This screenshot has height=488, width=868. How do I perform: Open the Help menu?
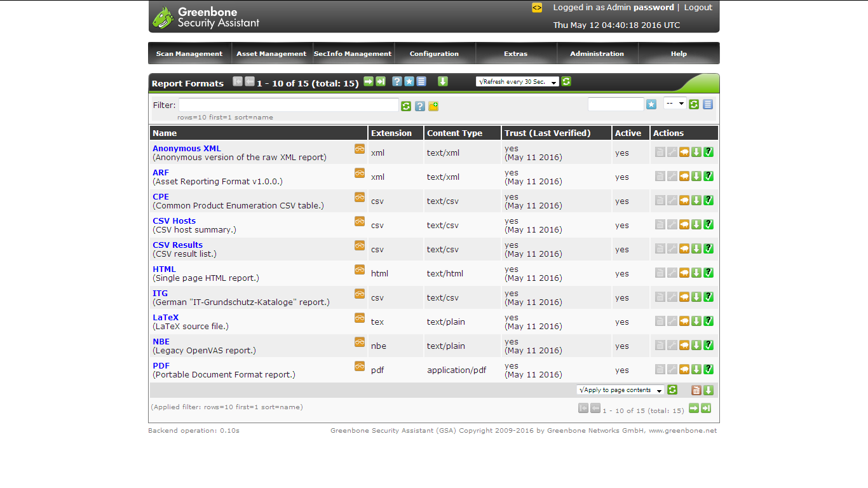pos(679,53)
